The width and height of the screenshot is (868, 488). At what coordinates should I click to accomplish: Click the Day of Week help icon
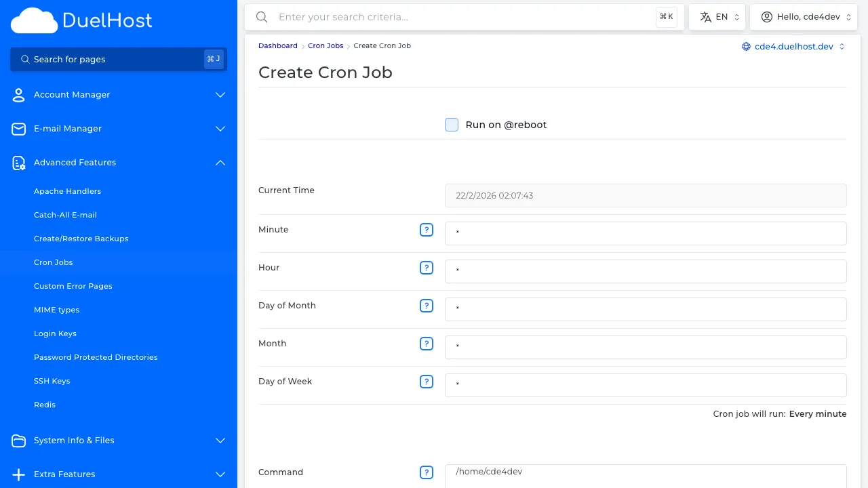point(427,382)
